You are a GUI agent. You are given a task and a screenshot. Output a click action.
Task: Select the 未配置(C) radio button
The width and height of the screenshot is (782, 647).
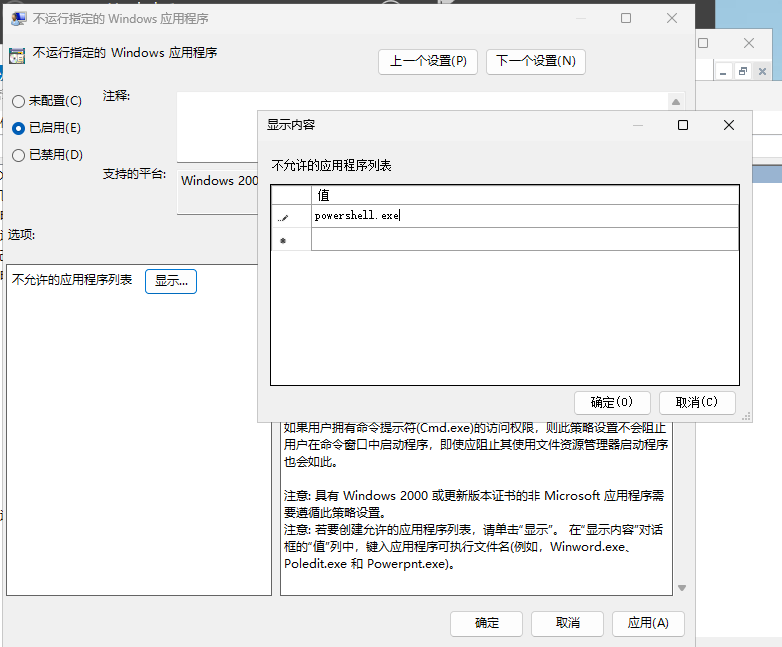coord(18,101)
